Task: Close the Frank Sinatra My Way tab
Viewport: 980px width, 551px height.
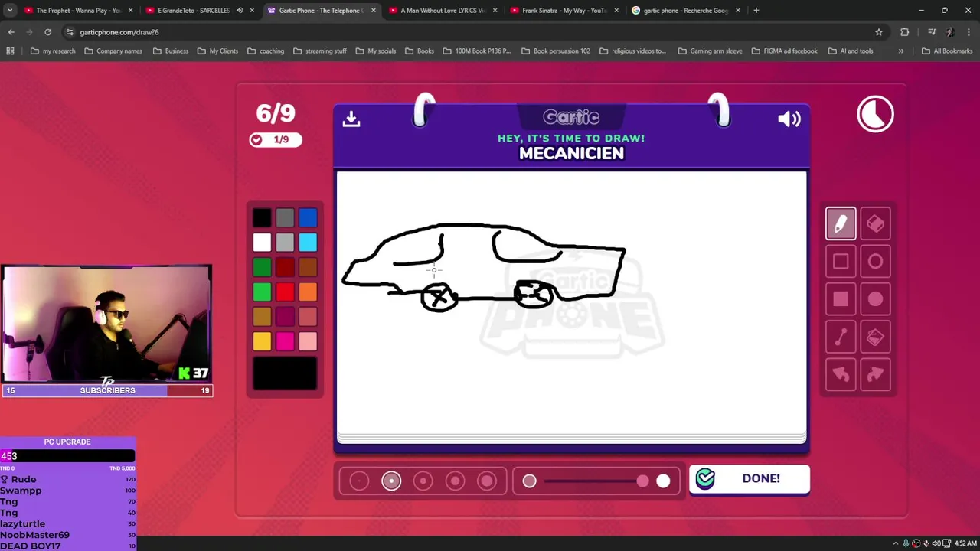Action: coord(616,11)
